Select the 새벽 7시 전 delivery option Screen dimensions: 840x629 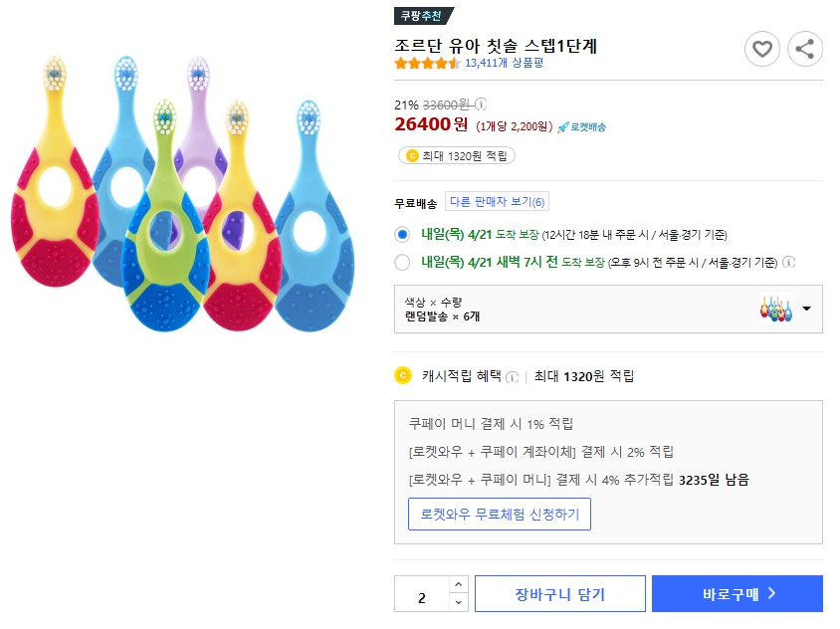tap(402, 263)
